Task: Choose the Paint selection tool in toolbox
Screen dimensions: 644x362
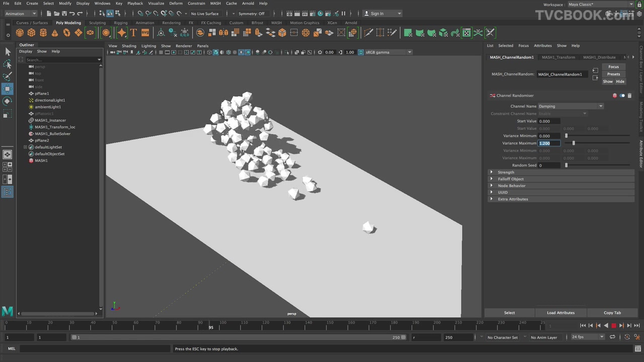Action: pyautogui.click(x=8, y=76)
